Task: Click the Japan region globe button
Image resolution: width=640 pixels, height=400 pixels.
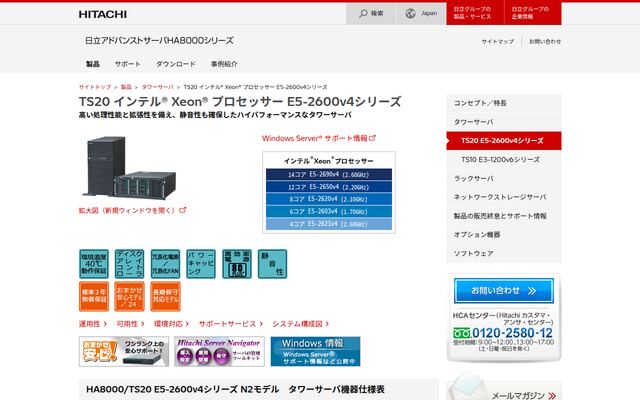Action: click(x=421, y=13)
